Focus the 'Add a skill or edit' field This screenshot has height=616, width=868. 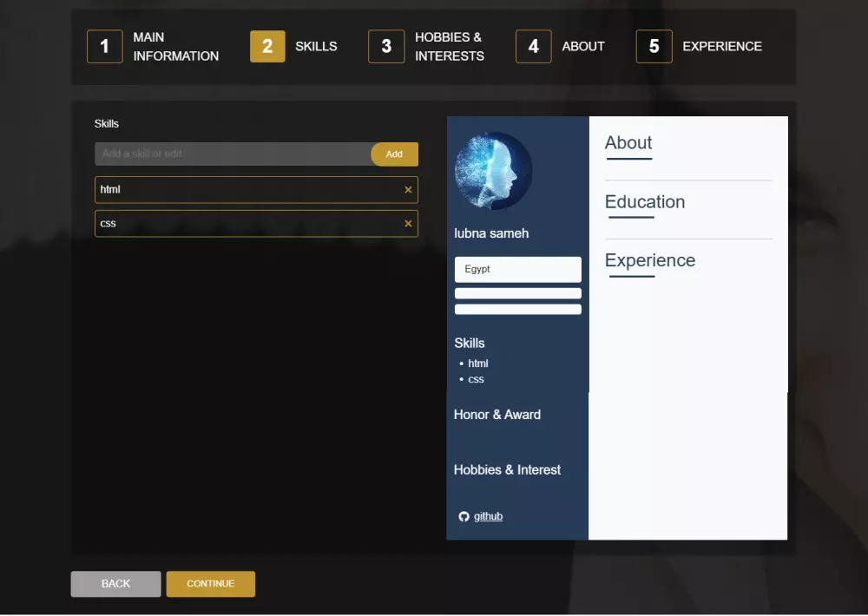pyautogui.click(x=233, y=154)
